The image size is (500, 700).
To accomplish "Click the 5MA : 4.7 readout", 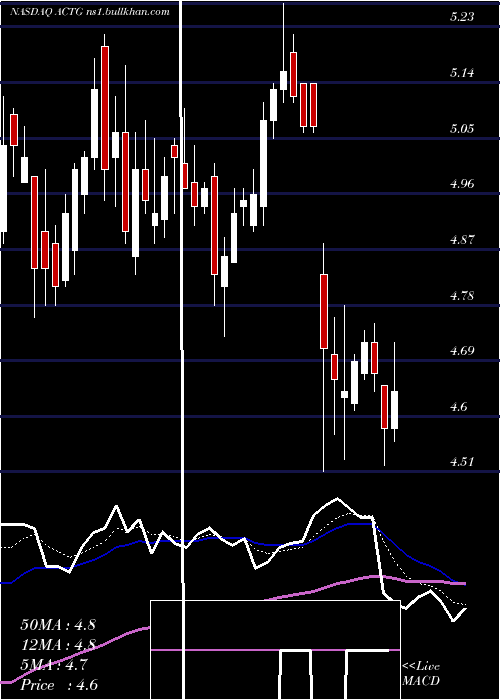I will click(54, 665).
